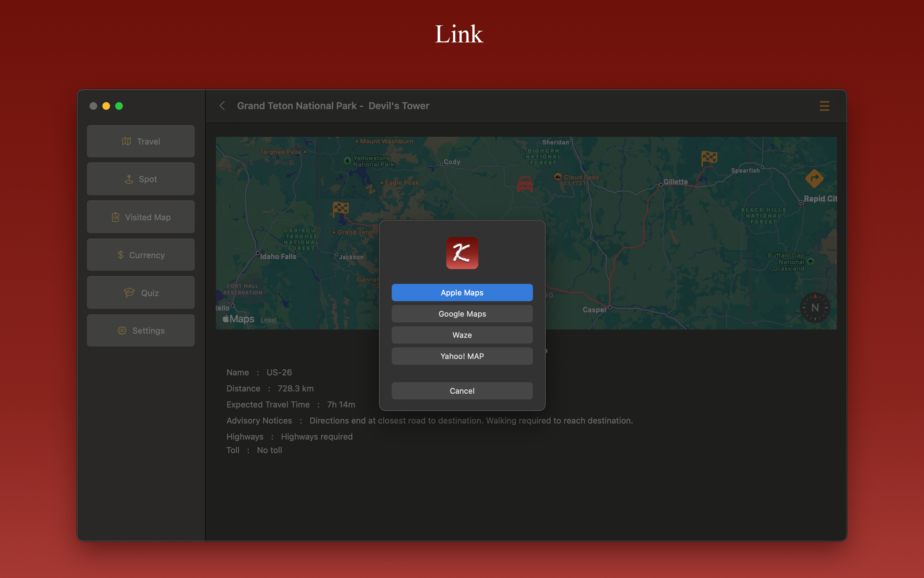
Task: Click the 7h 14m travel time
Action: [341, 405]
